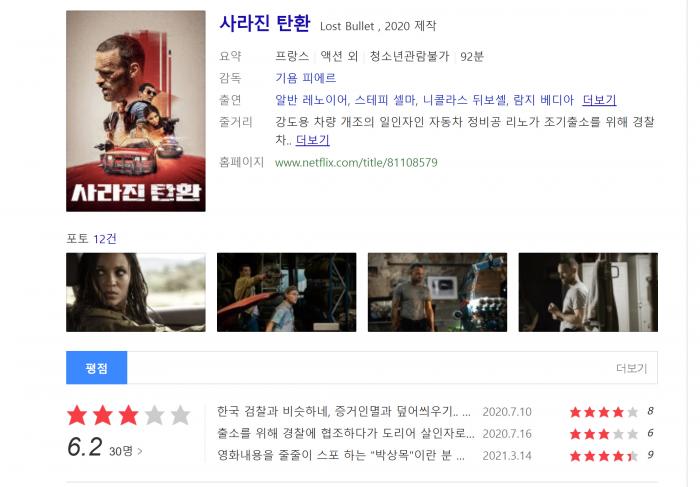
Task: Click the 사라진 탄환 movie title link
Action: tap(265, 23)
